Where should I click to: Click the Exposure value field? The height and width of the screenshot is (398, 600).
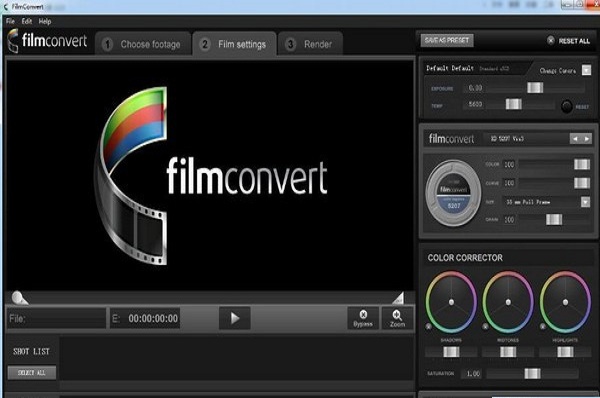[x=475, y=88]
